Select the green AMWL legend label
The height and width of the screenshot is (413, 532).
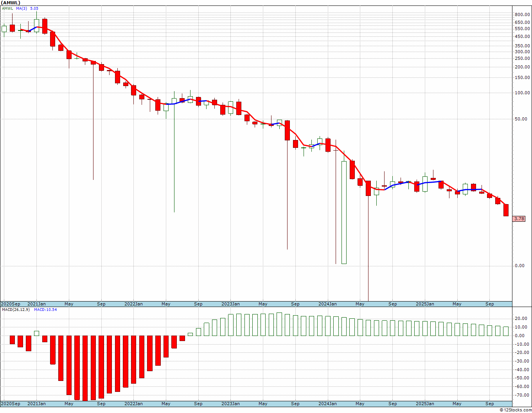click(x=7, y=8)
